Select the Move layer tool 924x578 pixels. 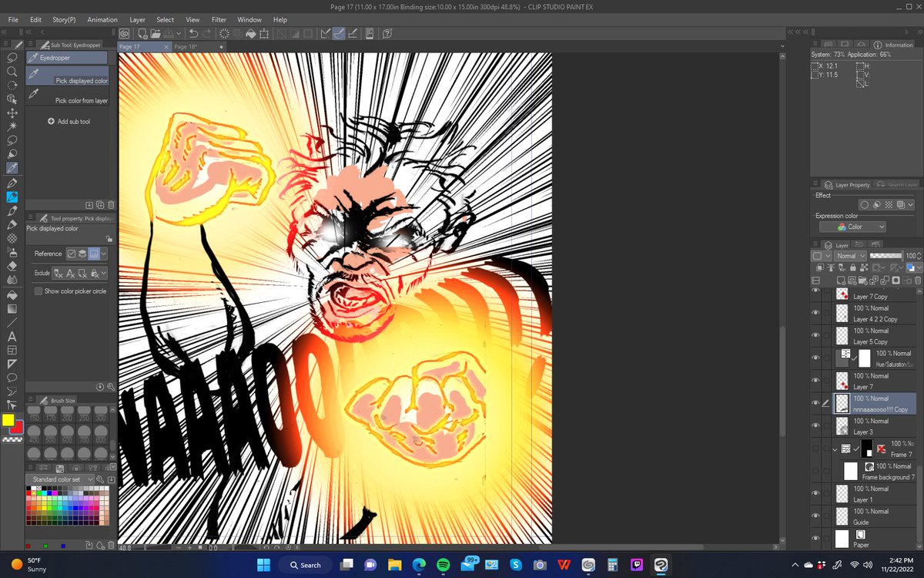coord(12,113)
